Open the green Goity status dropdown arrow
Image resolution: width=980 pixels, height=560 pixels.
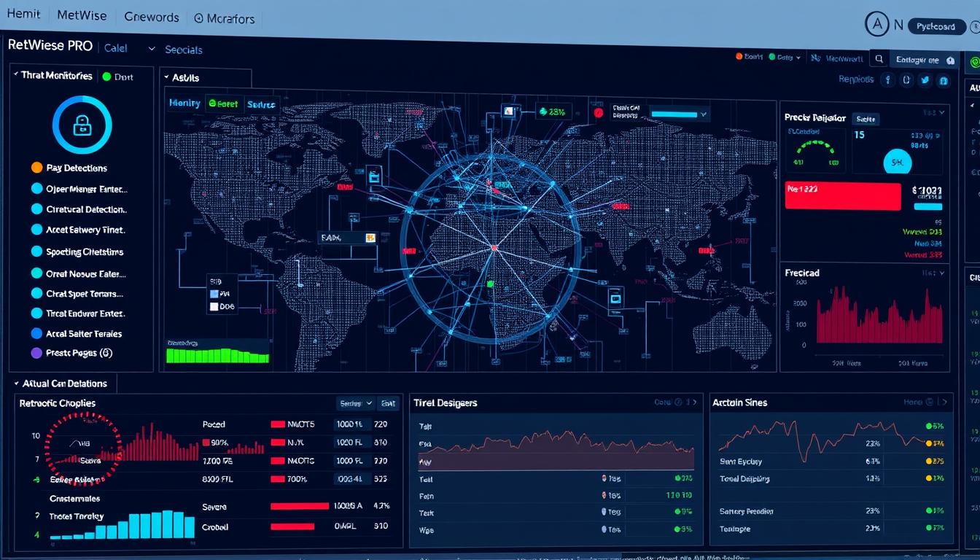pyautogui.click(x=798, y=57)
